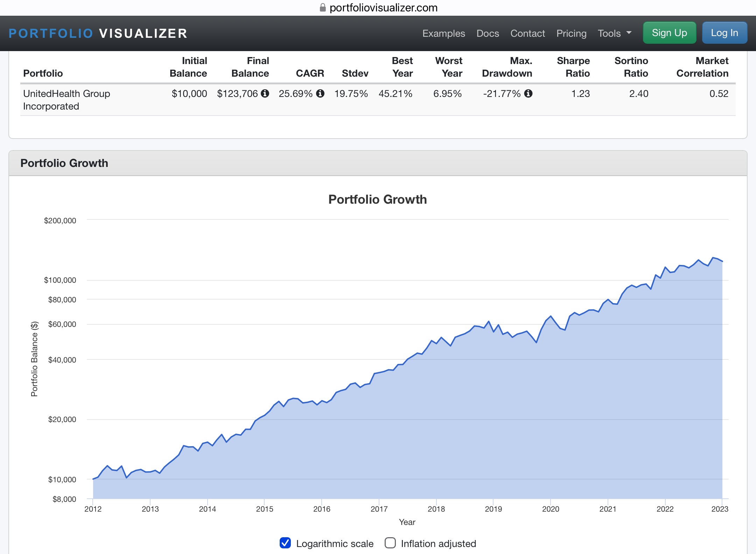Click the blue Log In button
This screenshot has width=756, height=554.
coord(724,33)
